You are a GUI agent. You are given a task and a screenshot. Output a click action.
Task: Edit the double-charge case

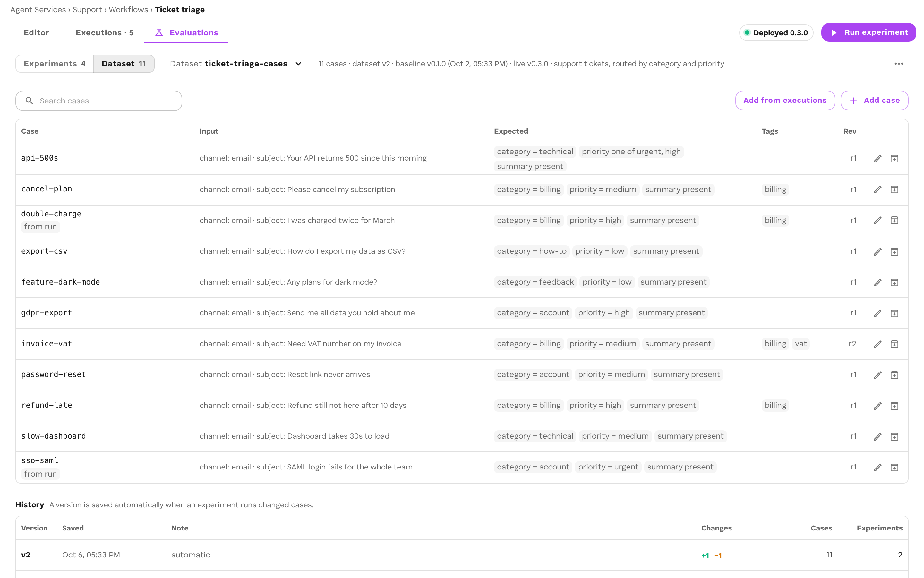pos(877,221)
